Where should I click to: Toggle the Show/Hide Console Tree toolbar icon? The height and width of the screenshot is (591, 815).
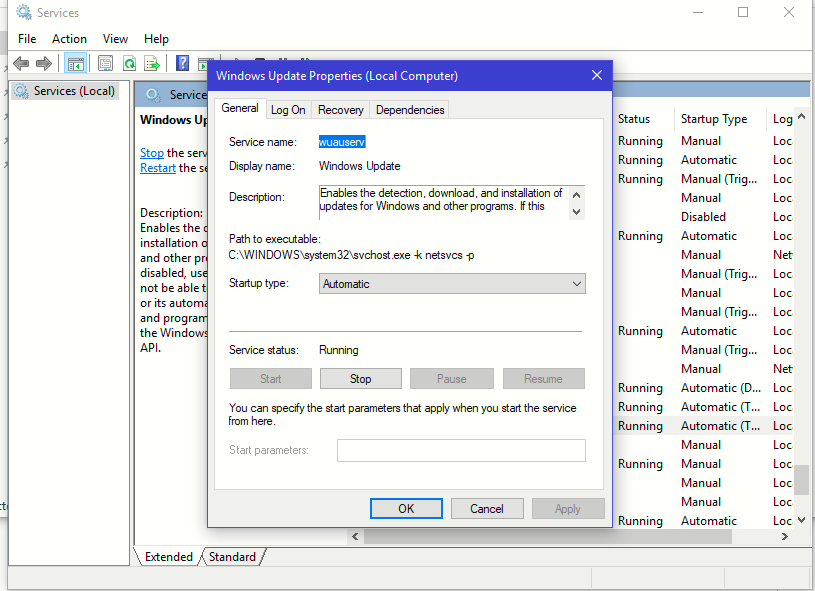pos(75,64)
